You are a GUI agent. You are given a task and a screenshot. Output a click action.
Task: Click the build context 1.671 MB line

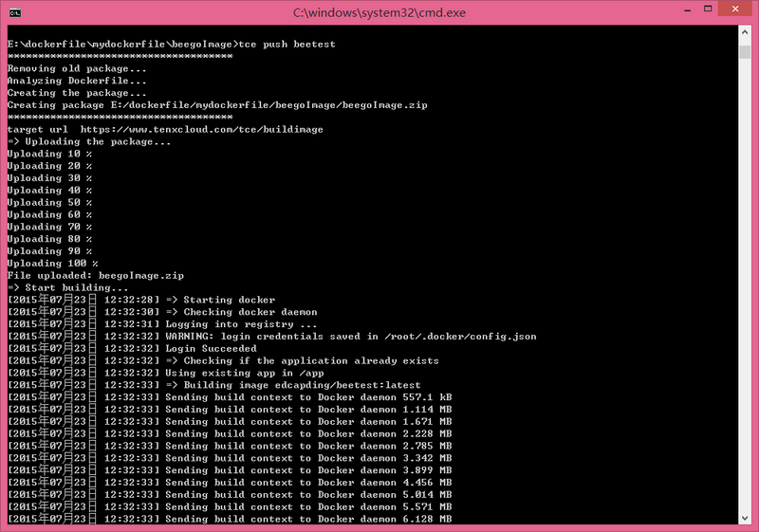[x=230, y=421]
